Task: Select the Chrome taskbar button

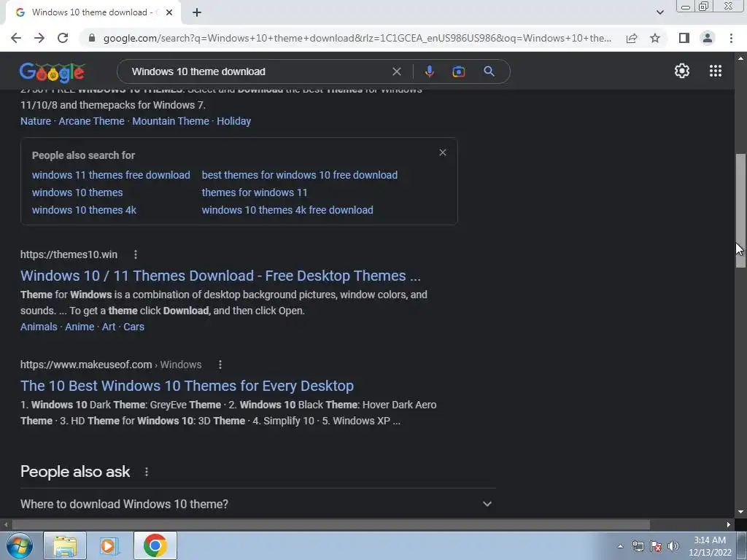Action: tap(155, 545)
